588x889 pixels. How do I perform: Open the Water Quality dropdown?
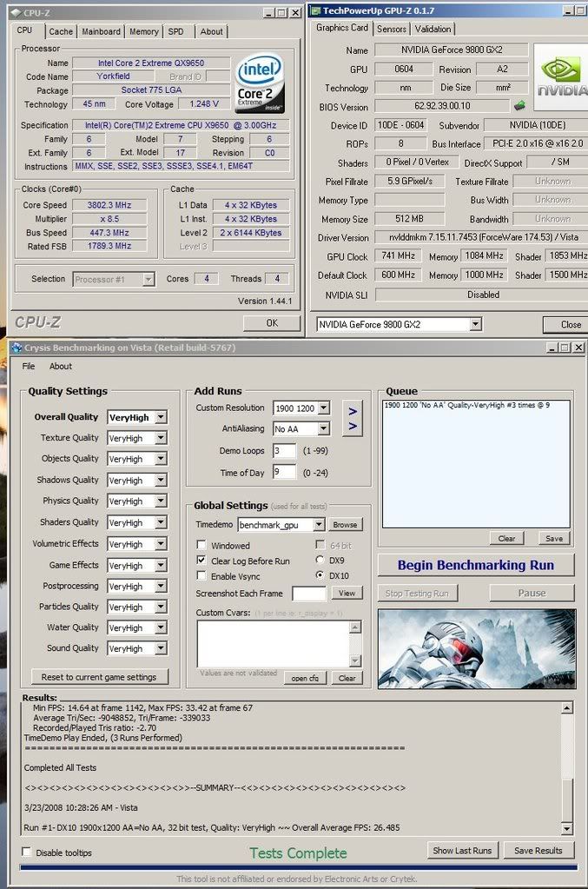click(x=161, y=627)
